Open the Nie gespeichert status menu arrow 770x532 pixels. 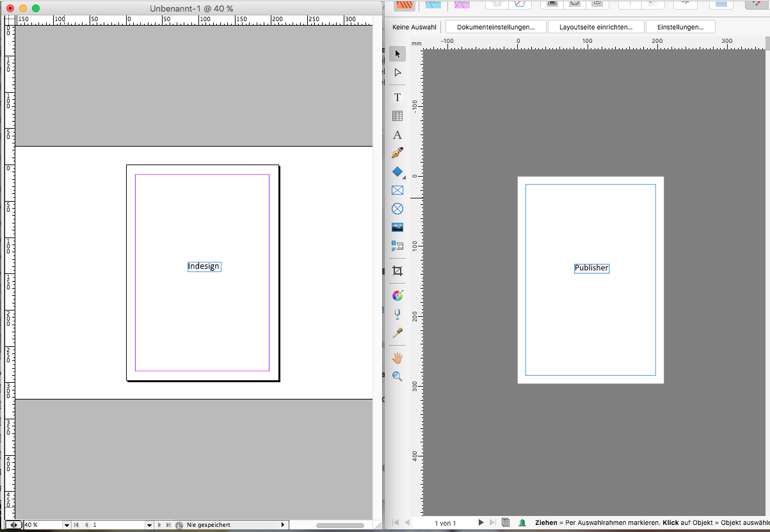283,525
